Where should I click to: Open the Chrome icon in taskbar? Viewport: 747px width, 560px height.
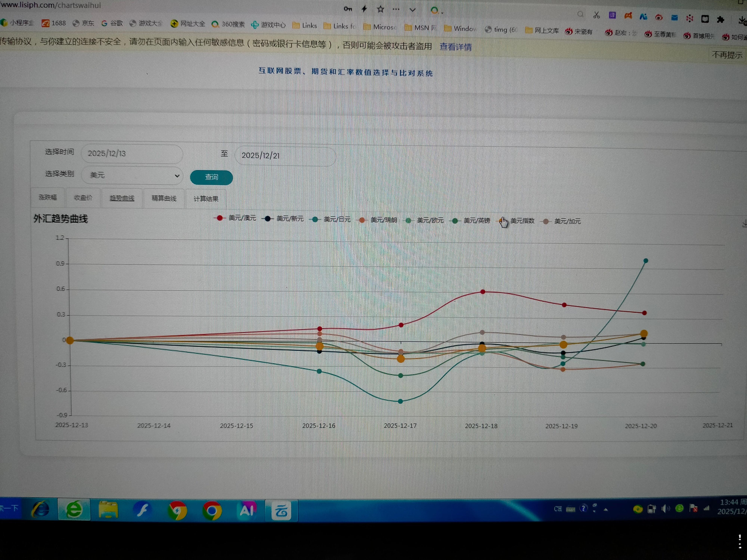pos(212,511)
